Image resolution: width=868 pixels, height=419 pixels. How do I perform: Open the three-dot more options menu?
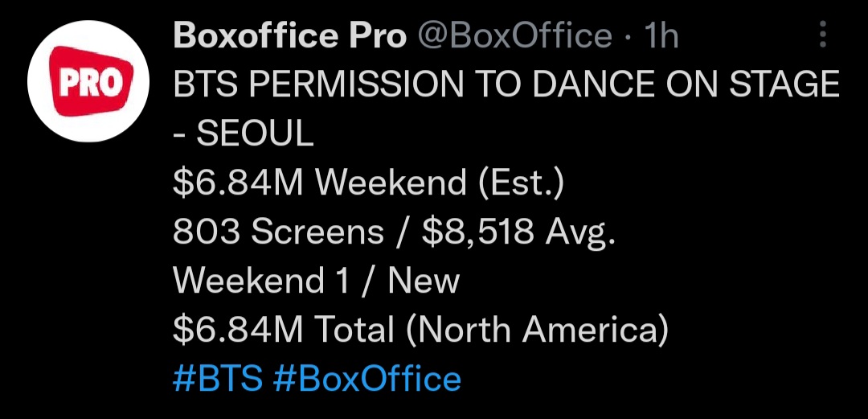click(x=823, y=35)
